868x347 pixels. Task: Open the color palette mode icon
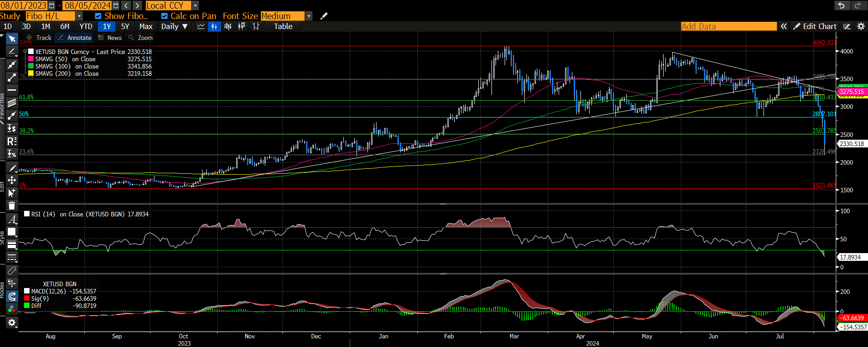coord(12,309)
